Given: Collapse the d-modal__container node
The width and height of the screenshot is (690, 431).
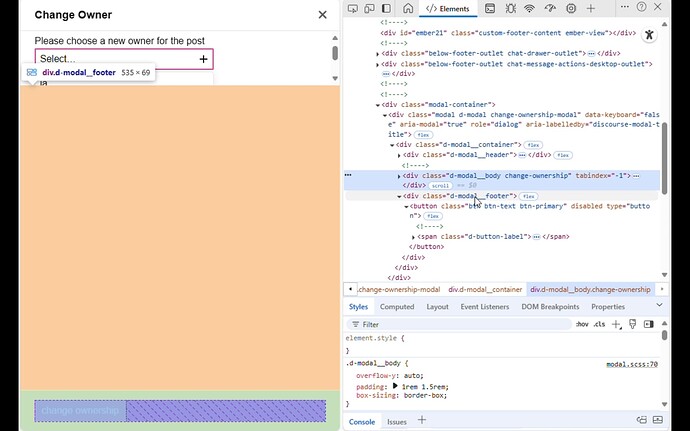Looking at the screenshot, I should (x=392, y=145).
